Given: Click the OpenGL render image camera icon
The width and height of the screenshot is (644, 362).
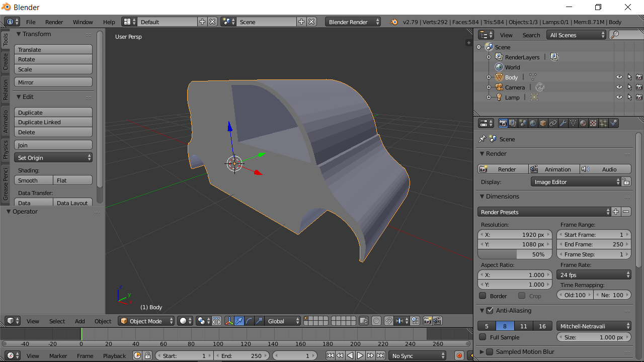Looking at the screenshot, I should click(427, 321).
